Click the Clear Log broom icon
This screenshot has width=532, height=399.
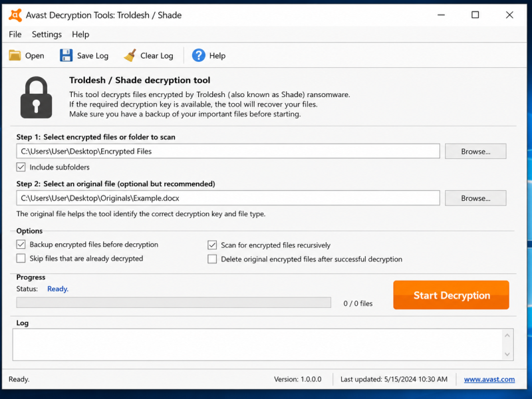(130, 55)
